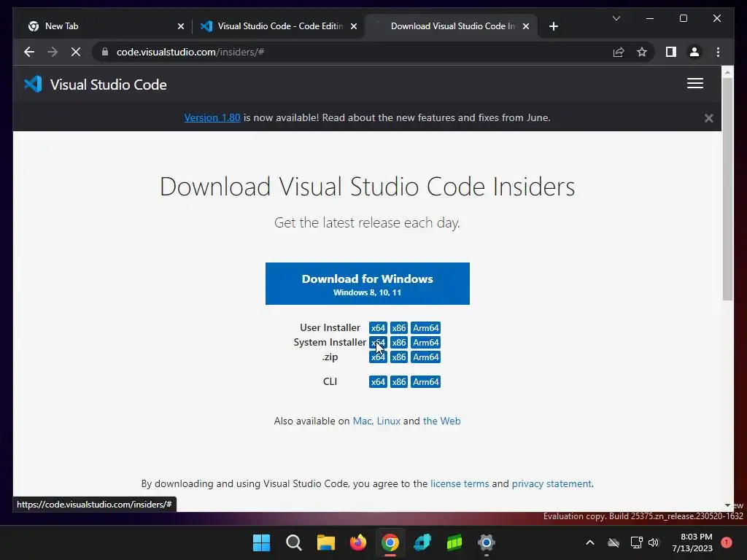
Task: Click scrollbar up arrow
Action: point(727,72)
